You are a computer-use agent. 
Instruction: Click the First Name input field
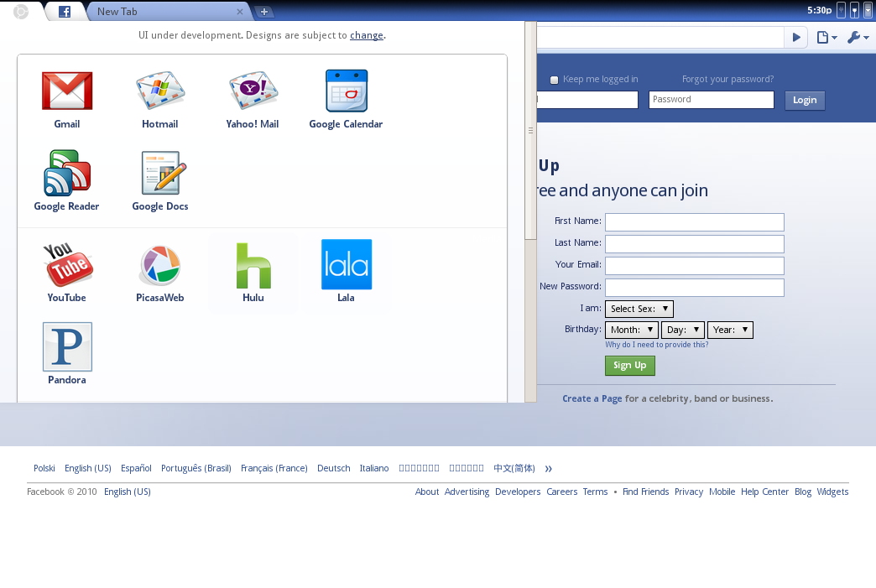click(x=694, y=221)
